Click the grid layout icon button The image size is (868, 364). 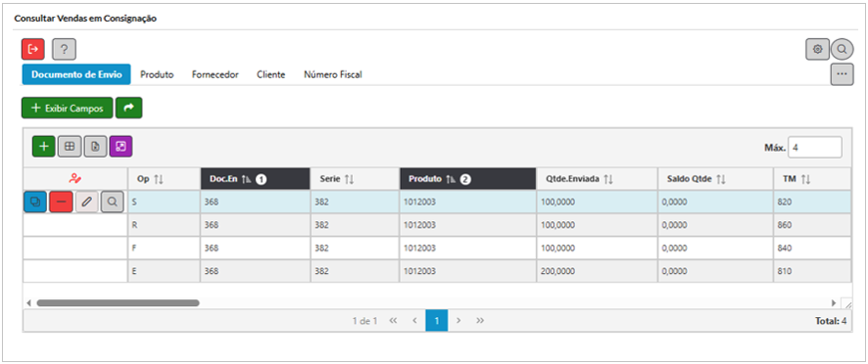[69, 147]
